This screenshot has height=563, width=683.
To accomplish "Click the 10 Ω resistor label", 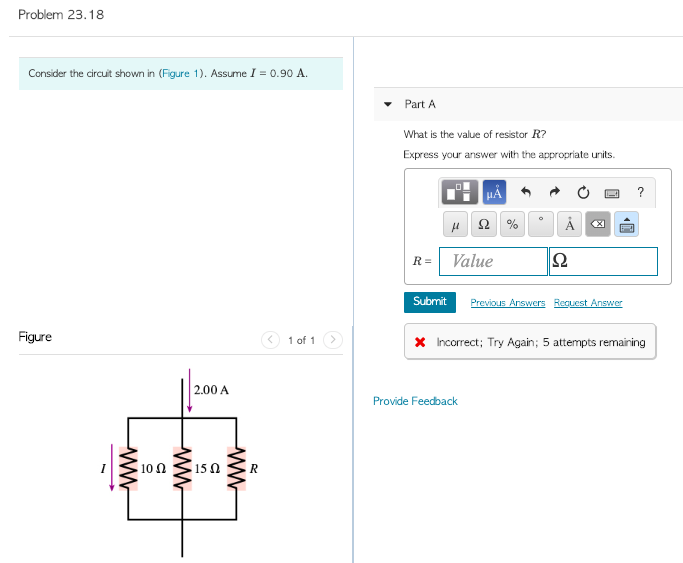I will (x=153, y=469).
